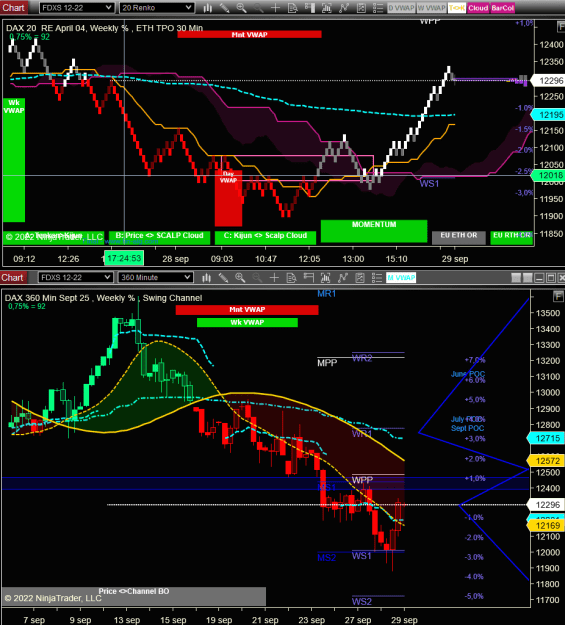Select the bottom Chart tab
The height and width of the screenshot is (625, 565).
[13, 277]
